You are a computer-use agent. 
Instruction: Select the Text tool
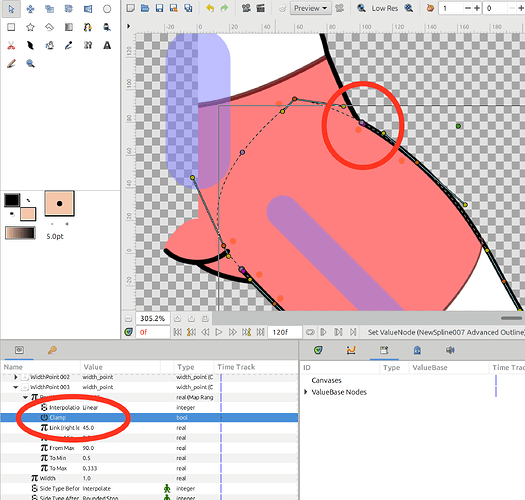107,45
